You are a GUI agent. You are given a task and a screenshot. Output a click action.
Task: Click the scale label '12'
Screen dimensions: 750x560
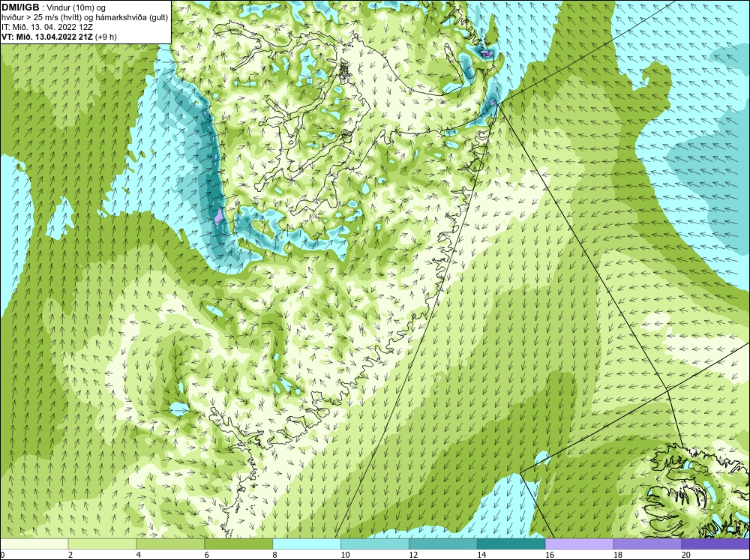(x=413, y=555)
